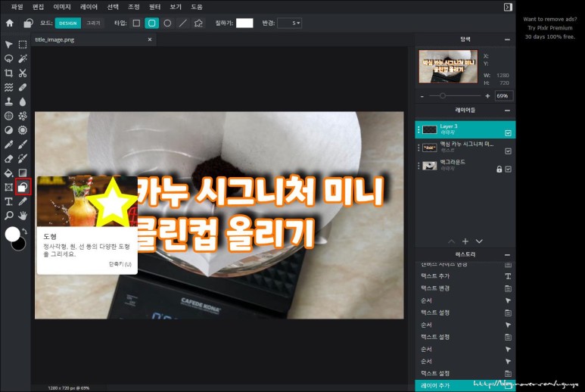
Task: Open the 필터 menu
Action: click(154, 7)
